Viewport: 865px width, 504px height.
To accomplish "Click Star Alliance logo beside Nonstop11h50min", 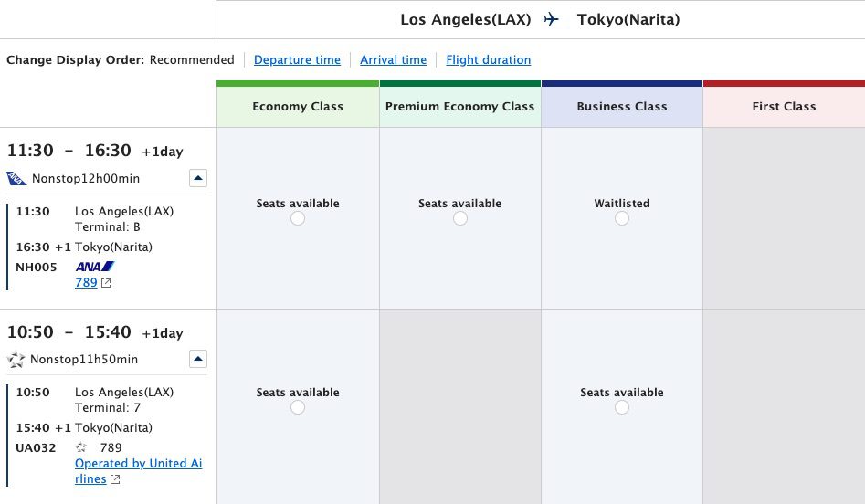I will [x=16, y=360].
